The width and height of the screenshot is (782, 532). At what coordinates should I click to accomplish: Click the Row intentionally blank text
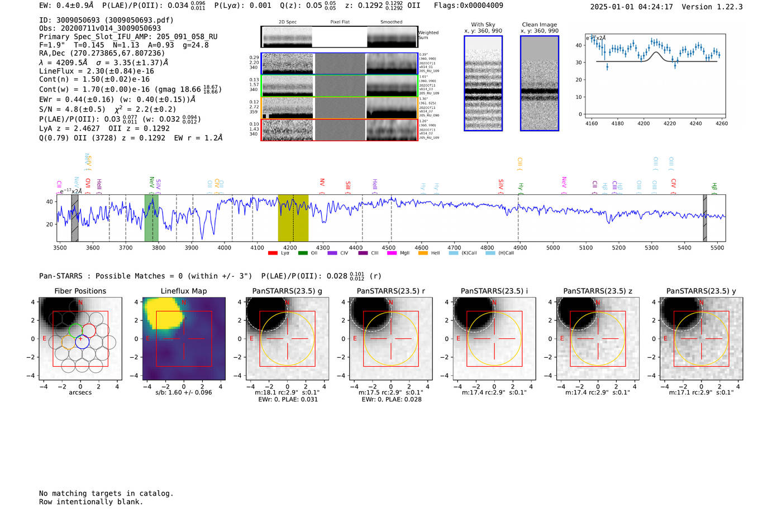pos(91,501)
